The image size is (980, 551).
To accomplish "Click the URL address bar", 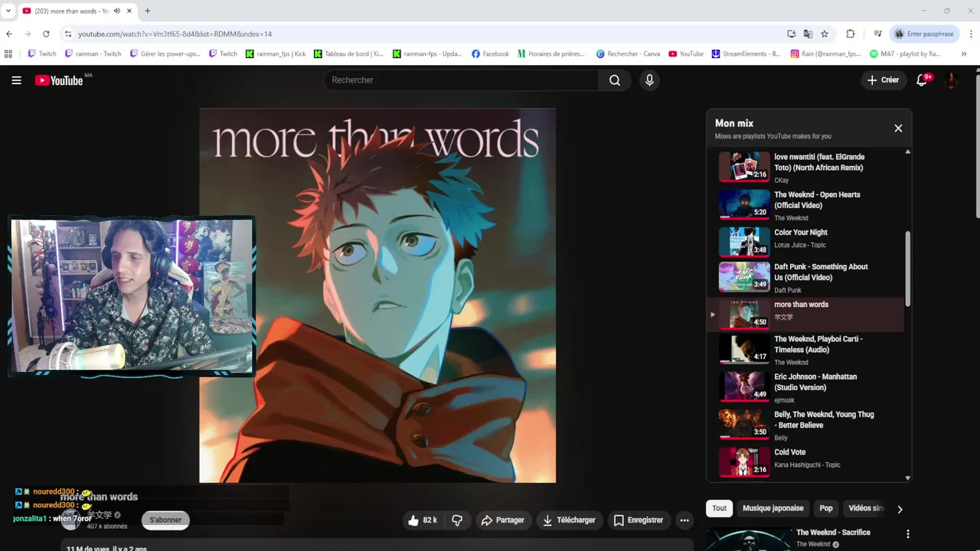I will (x=429, y=34).
